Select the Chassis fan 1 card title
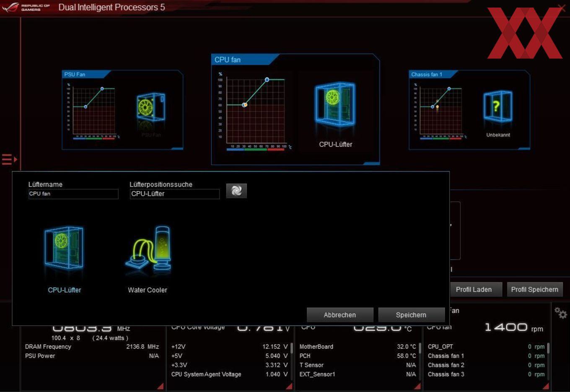 click(x=427, y=74)
